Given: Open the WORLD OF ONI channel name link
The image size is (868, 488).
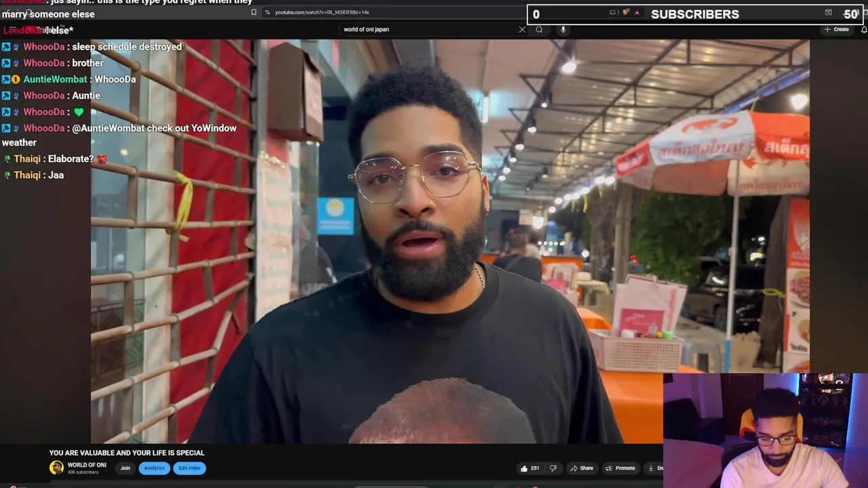Looking at the screenshot, I should click(87, 465).
